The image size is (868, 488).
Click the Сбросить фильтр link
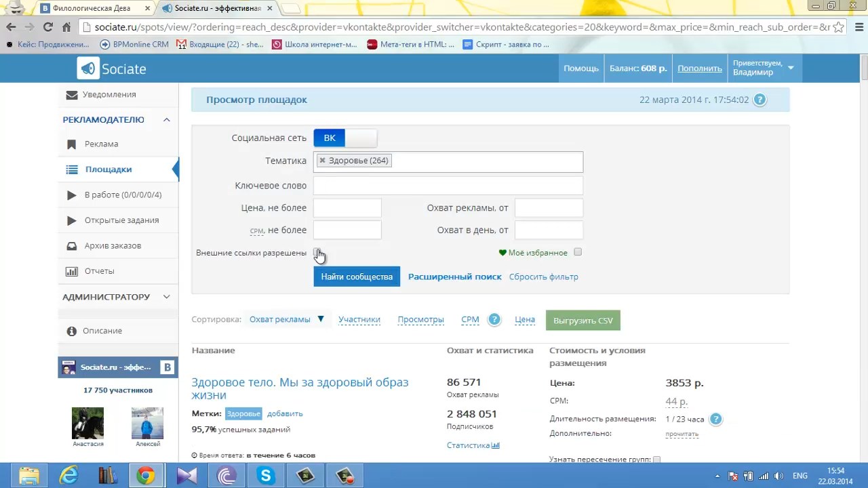click(x=543, y=277)
